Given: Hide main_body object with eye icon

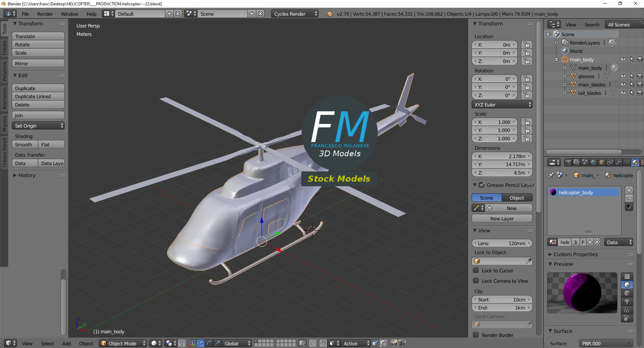Looking at the screenshot, I should (623, 59).
